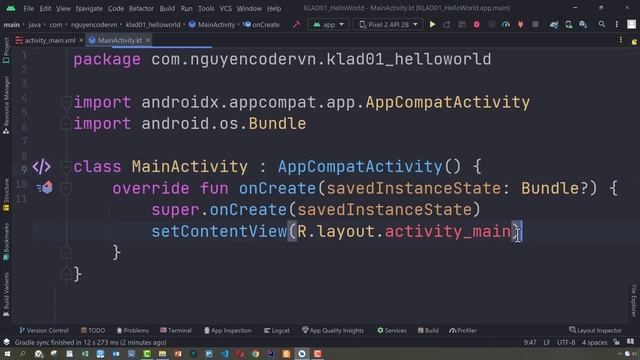The image size is (640, 360).
Task: Toggle the read-only lock icon in status bar
Action: (x=616, y=342)
